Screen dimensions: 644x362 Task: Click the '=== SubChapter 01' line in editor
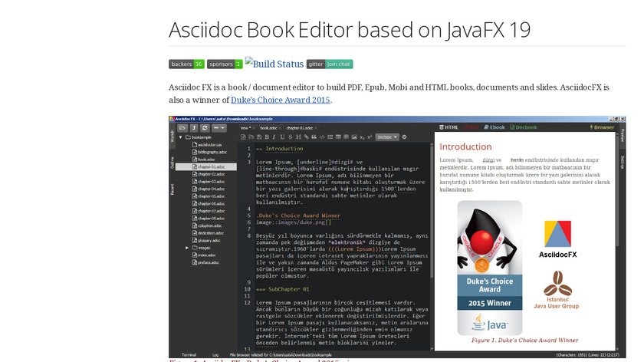coord(283,289)
